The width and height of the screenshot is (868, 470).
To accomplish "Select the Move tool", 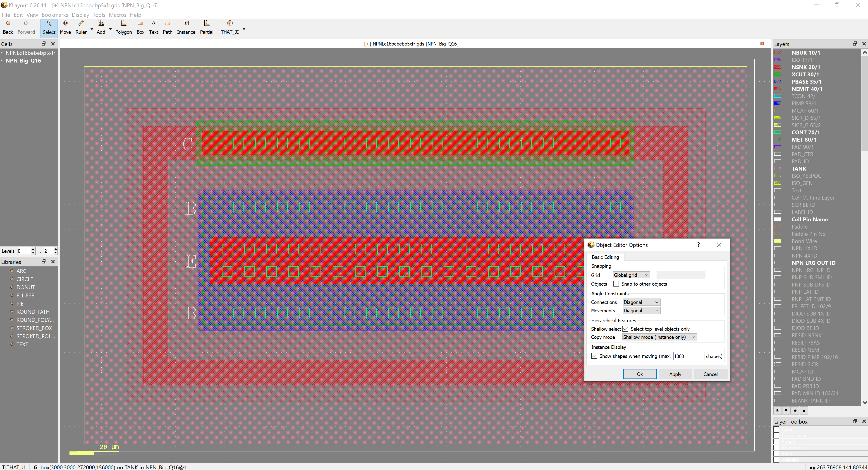I will coord(65,27).
